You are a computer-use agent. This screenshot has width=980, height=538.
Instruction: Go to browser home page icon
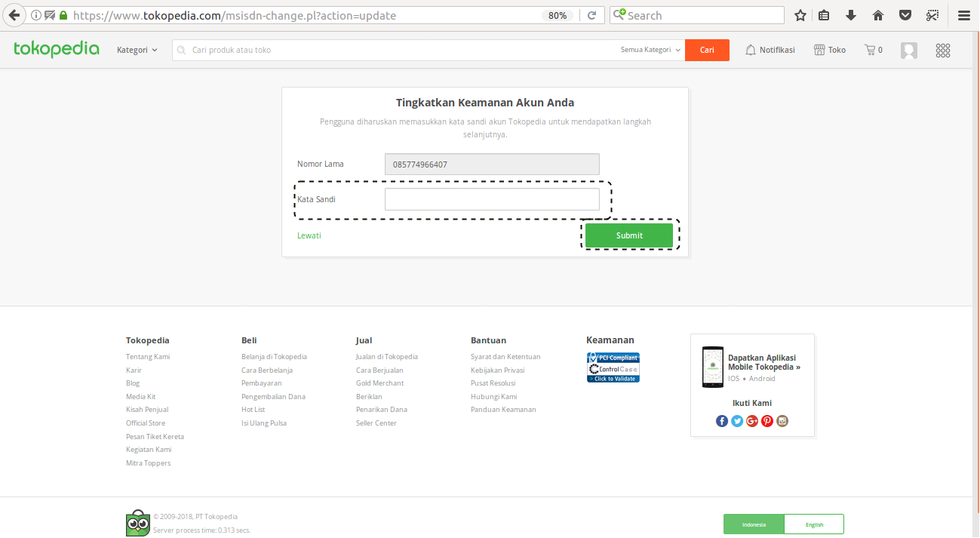(x=878, y=15)
